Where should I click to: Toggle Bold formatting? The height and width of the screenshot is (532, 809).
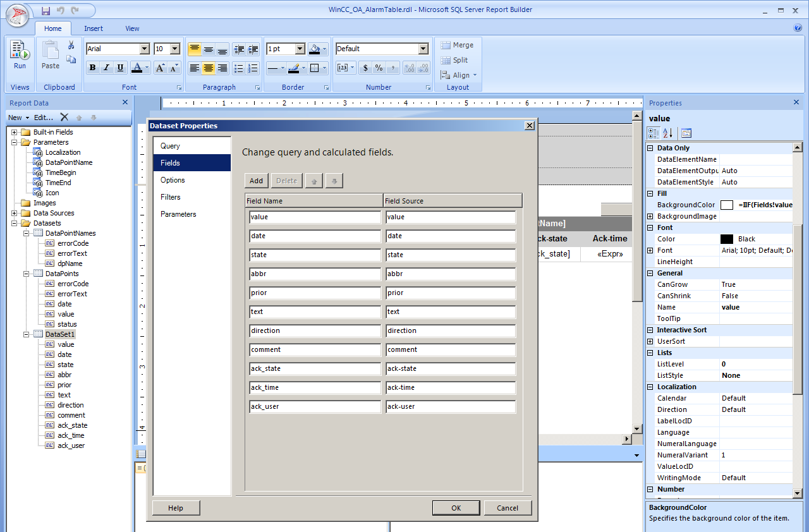pyautogui.click(x=92, y=68)
